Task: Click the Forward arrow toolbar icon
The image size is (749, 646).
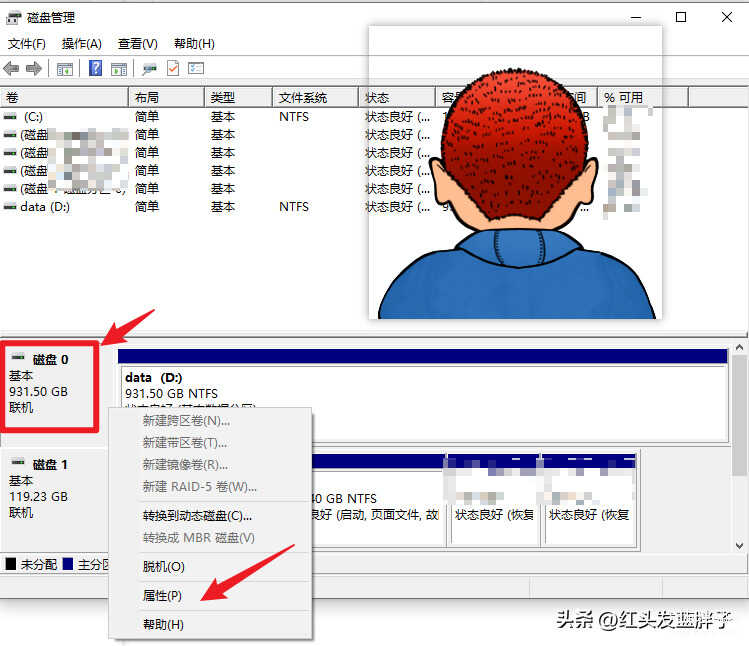Action: pos(34,69)
